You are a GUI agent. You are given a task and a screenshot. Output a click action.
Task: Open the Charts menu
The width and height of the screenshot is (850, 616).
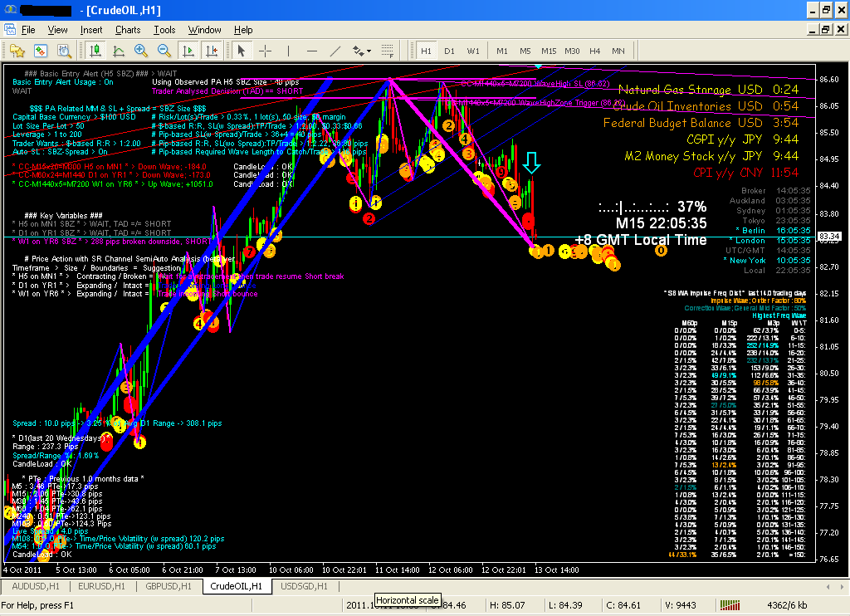click(128, 29)
